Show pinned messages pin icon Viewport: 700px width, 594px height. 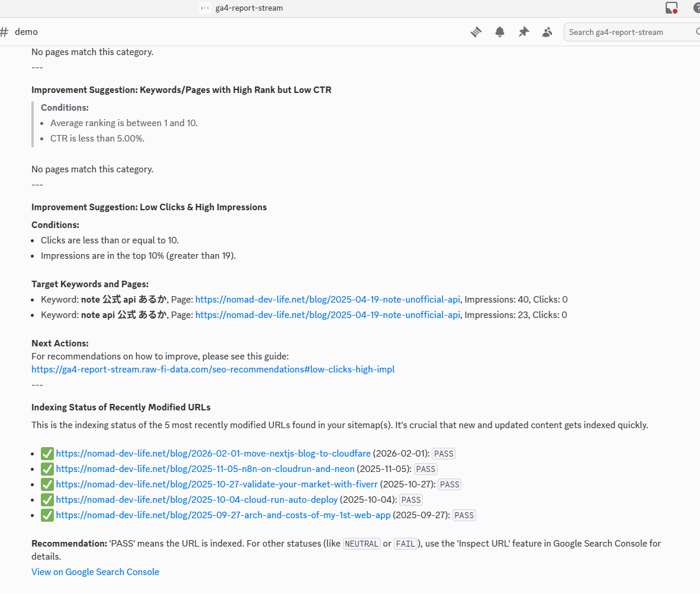coord(524,32)
